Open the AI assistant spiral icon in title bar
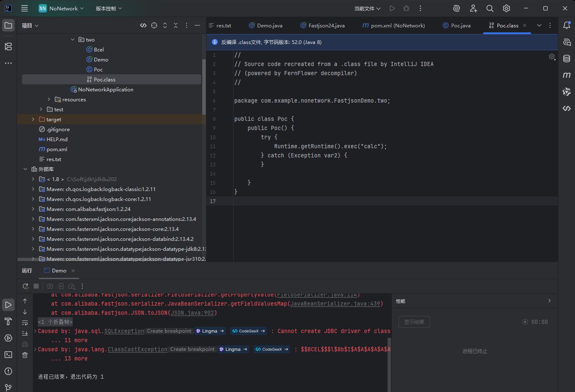Viewport: 575px width, 392px height. click(x=457, y=8)
